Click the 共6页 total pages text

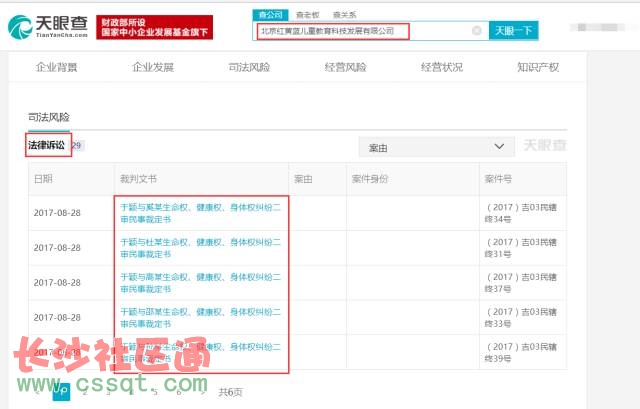230,392
